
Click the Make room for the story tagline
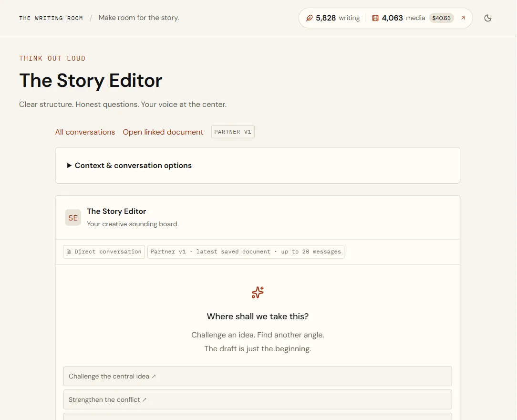coord(139,18)
